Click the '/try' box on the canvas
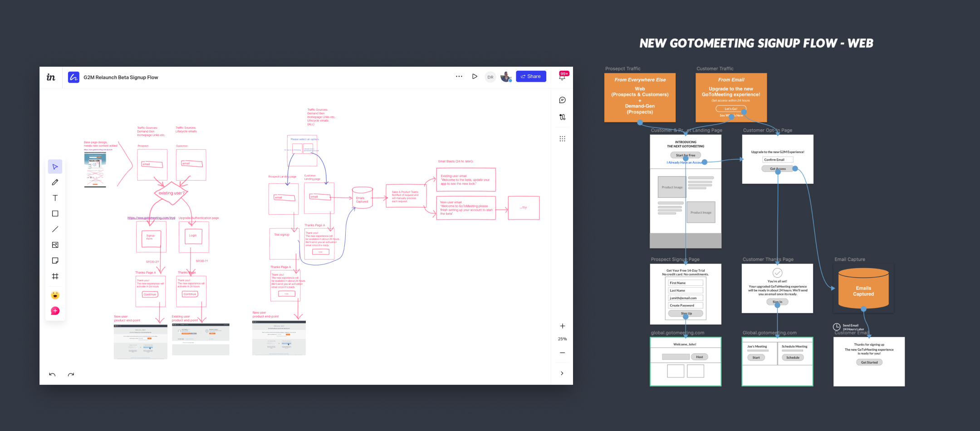Screen dimensions: 980x431 pyautogui.click(x=524, y=208)
